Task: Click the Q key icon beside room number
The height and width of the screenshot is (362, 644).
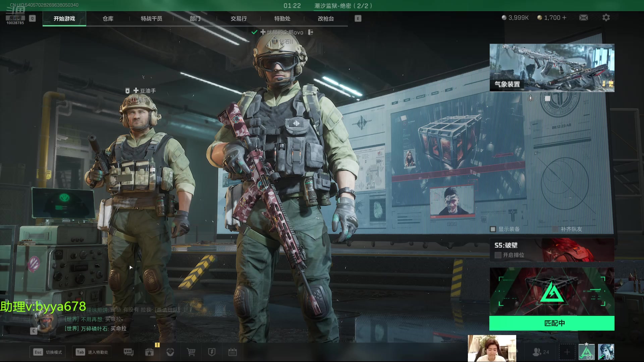Action: [x=32, y=18]
